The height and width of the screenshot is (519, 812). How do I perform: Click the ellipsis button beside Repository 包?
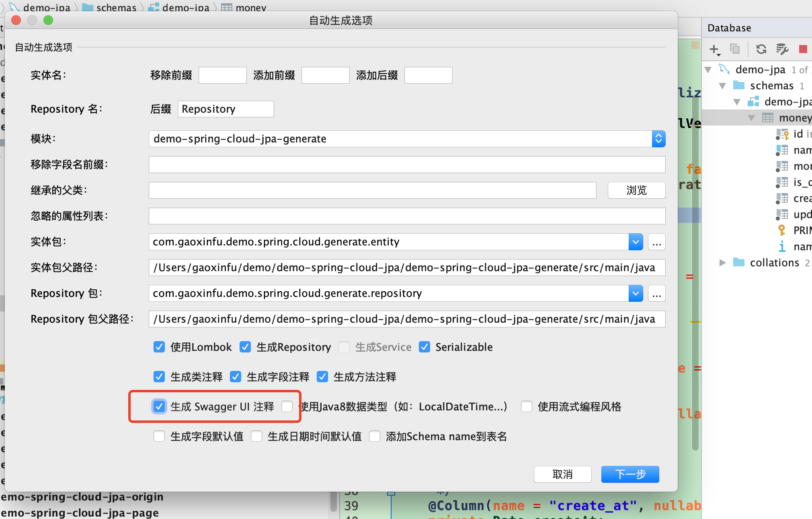pyautogui.click(x=656, y=293)
